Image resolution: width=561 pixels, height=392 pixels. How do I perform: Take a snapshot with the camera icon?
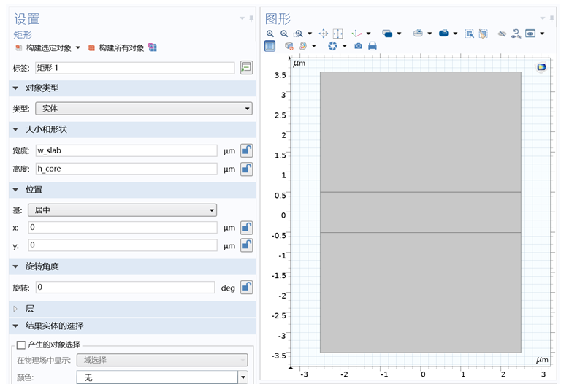(x=358, y=46)
